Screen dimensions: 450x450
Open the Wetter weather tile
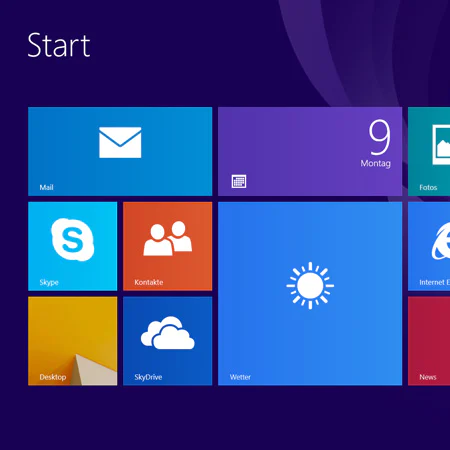pyautogui.click(x=310, y=294)
